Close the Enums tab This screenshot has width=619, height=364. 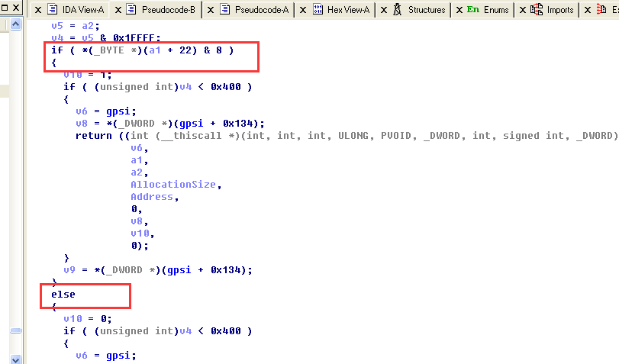coord(457,10)
